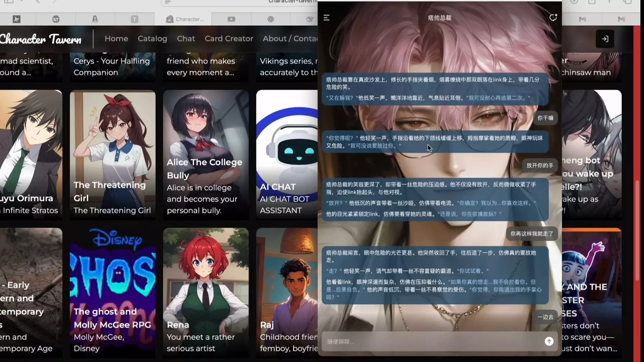Open the AI CHAT BOT ASSISTANT card
This screenshot has width=644, height=362.
tap(287, 154)
